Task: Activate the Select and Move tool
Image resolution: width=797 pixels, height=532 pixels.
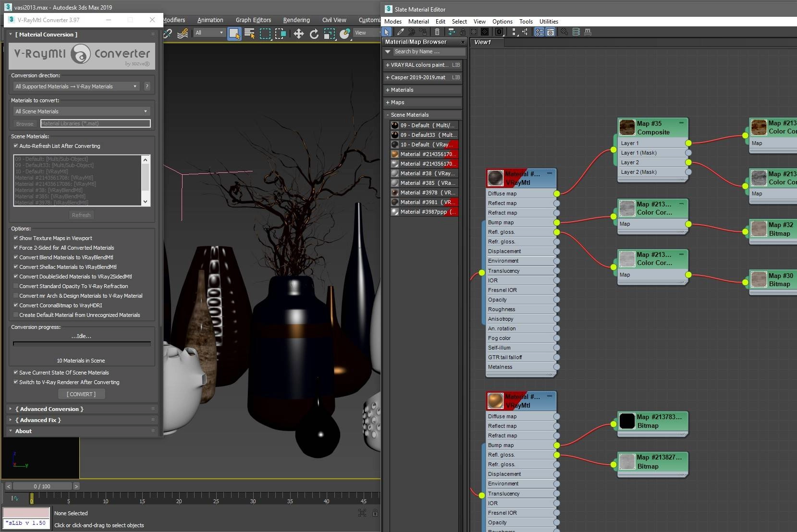Action: tap(298, 33)
